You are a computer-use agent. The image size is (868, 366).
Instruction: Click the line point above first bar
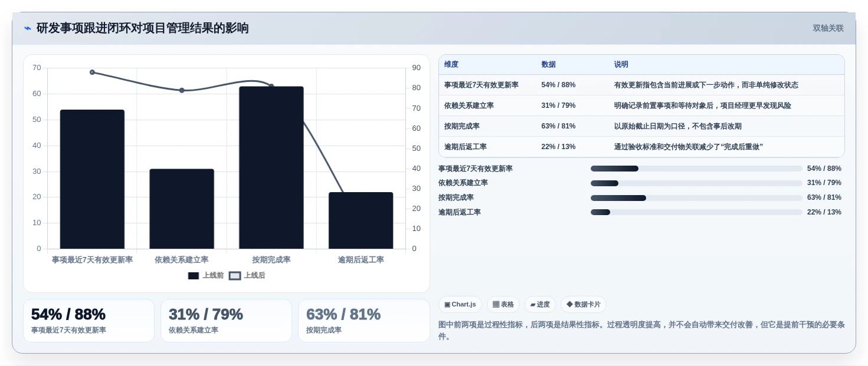coord(92,72)
